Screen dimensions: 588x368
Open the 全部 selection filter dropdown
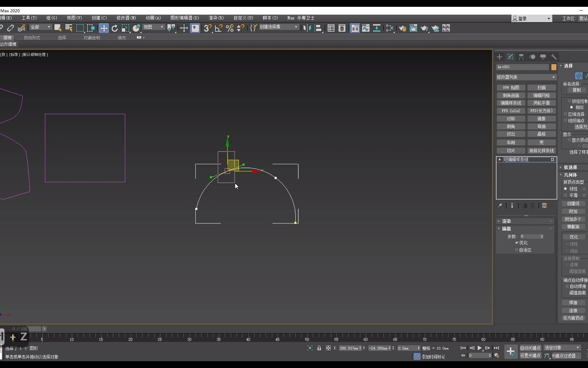[x=40, y=27]
